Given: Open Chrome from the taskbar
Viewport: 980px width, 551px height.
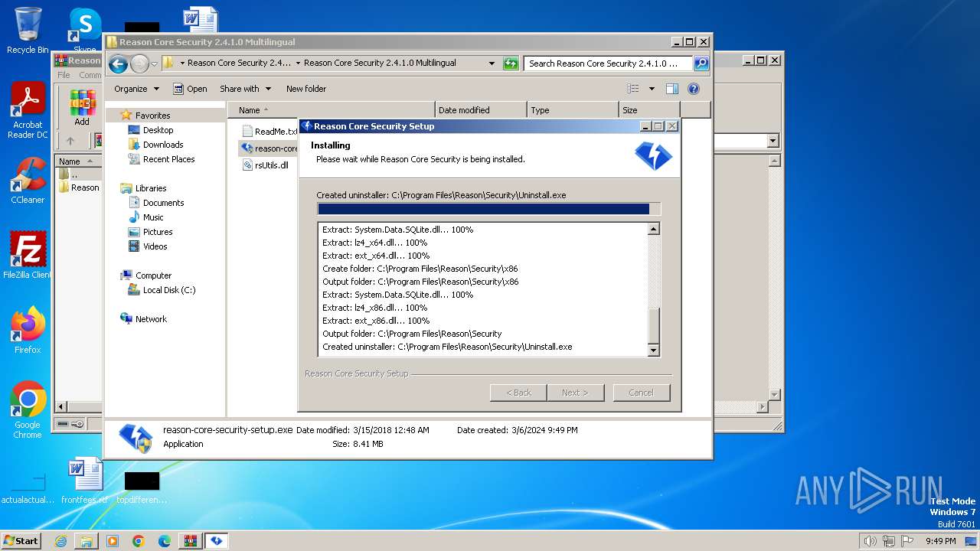Looking at the screenshot, I should pos(139,541).
